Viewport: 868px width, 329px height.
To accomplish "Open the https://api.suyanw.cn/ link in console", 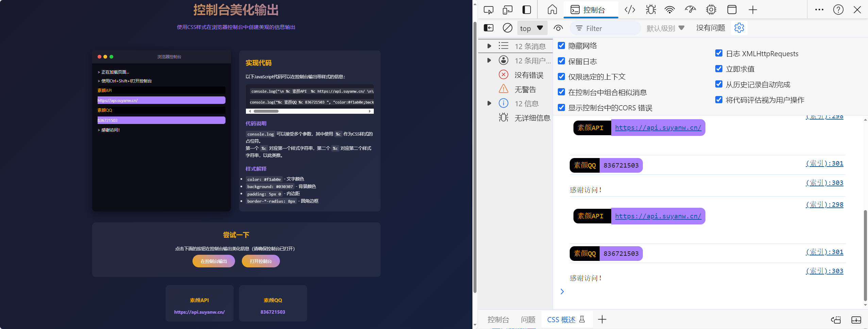I will click(658, 127).
